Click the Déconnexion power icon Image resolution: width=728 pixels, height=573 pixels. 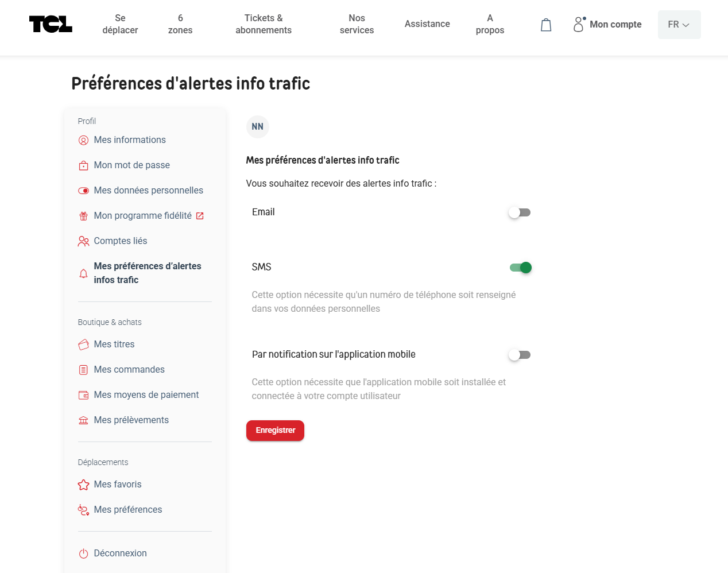click(83, 553)
